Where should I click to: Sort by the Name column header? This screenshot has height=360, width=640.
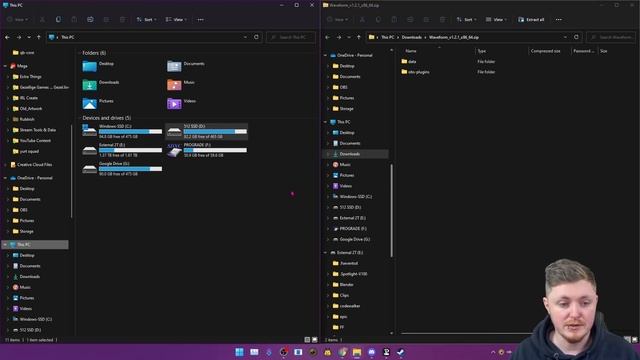coord(411,51)
